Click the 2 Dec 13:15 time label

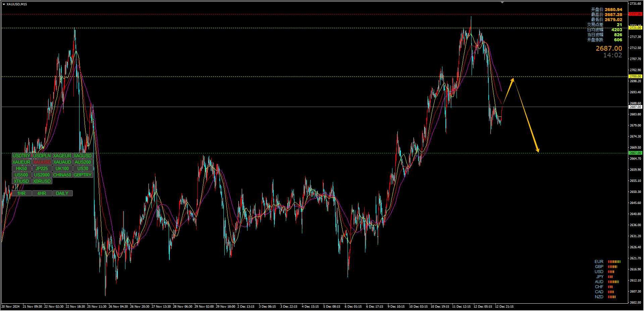246,307
